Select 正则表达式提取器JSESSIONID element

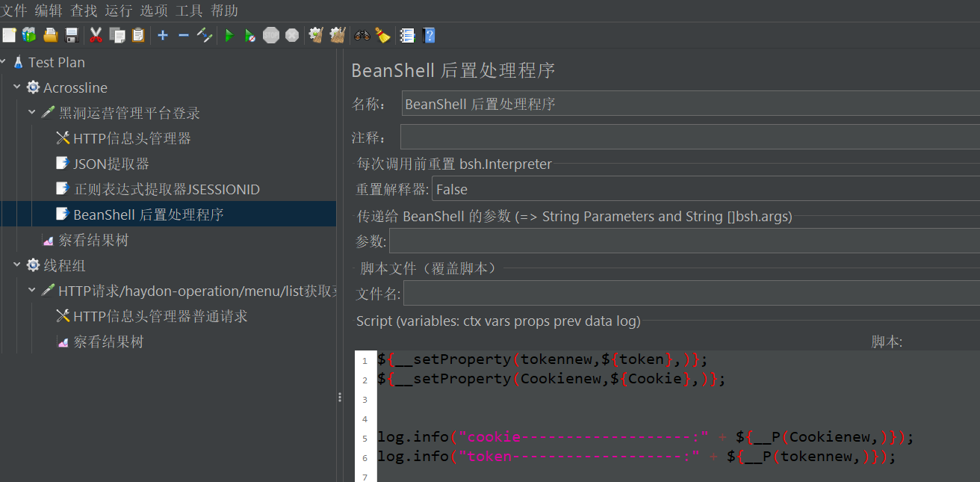click(x=167, y=189)
